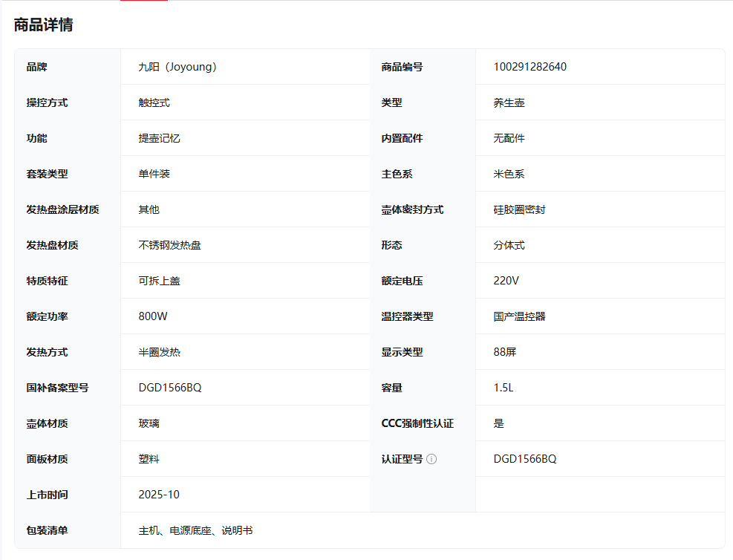Click the 商品详情 section heading
The image size is (733, 560).
[43, 25]
